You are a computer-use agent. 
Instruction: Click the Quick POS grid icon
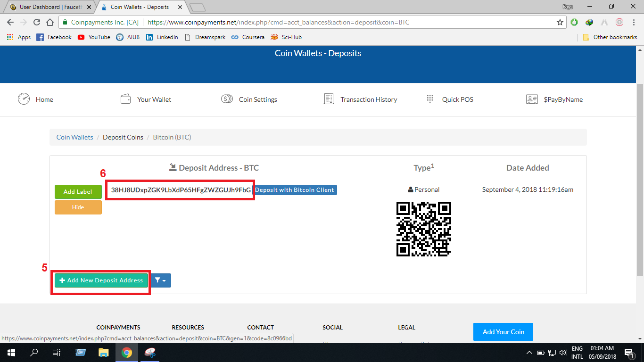430,99
